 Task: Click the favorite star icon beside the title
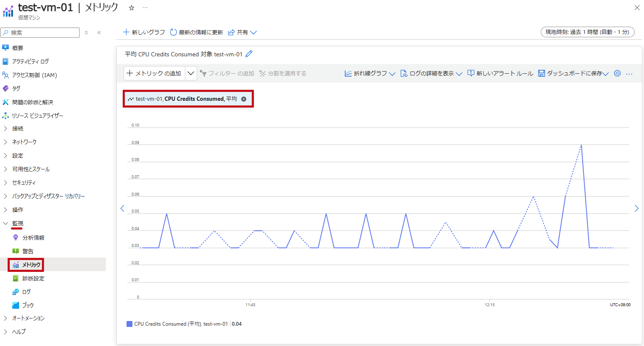(x=132, y=8)
